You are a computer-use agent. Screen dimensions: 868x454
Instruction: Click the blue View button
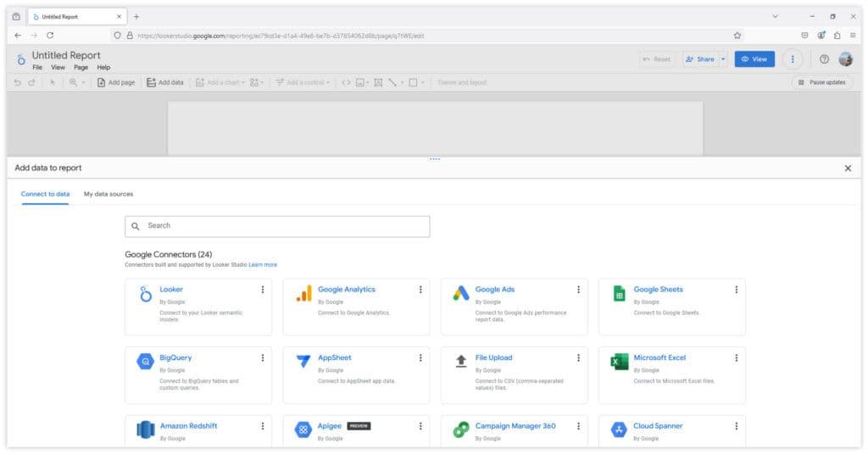(x=754, y=59)
